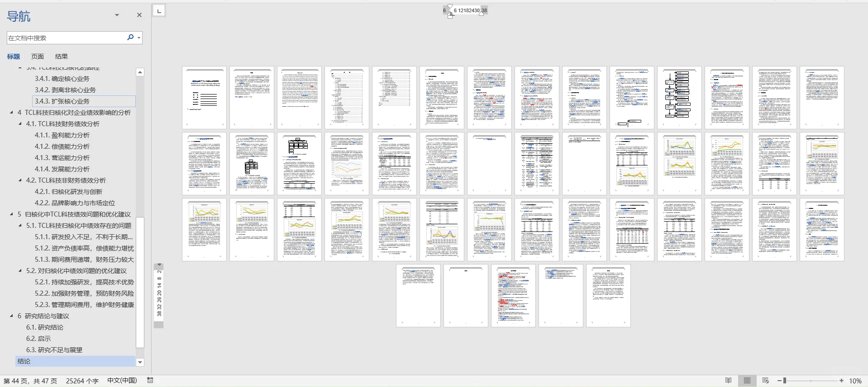868x387 pixels.
Task: Open word count 25264 个字
Action: click(x=82, y=381)
